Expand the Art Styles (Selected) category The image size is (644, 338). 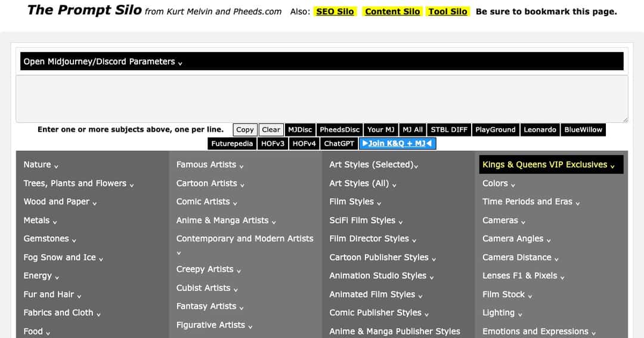tap(374, 165)
